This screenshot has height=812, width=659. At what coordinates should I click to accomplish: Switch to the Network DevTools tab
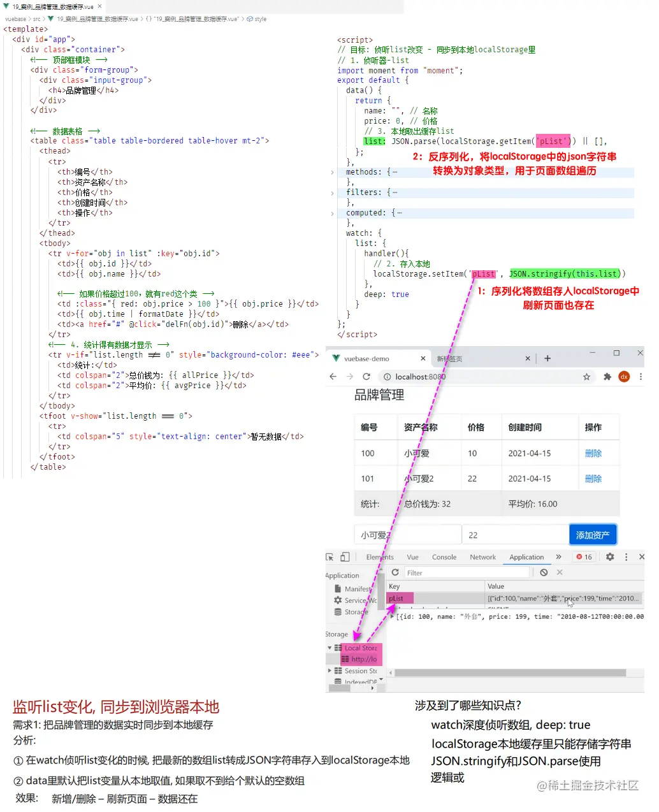482,557
